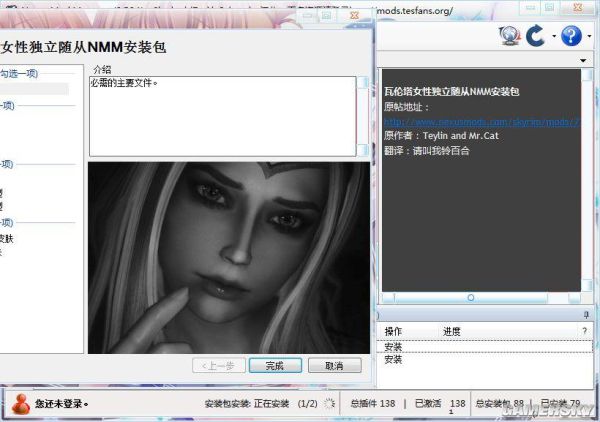600x422 pixels.
Task: Click the blue refresh arrow icon
Action: (x=535, y=36)
